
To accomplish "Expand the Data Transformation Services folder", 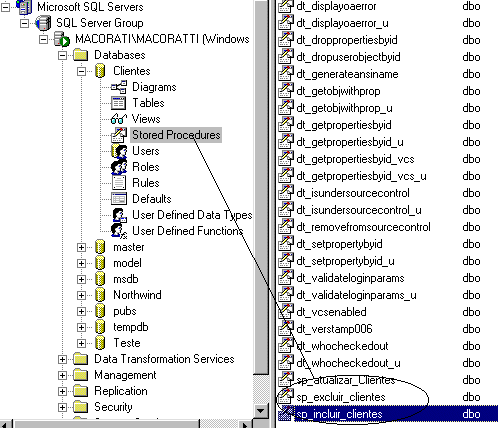I will point(62,359).
